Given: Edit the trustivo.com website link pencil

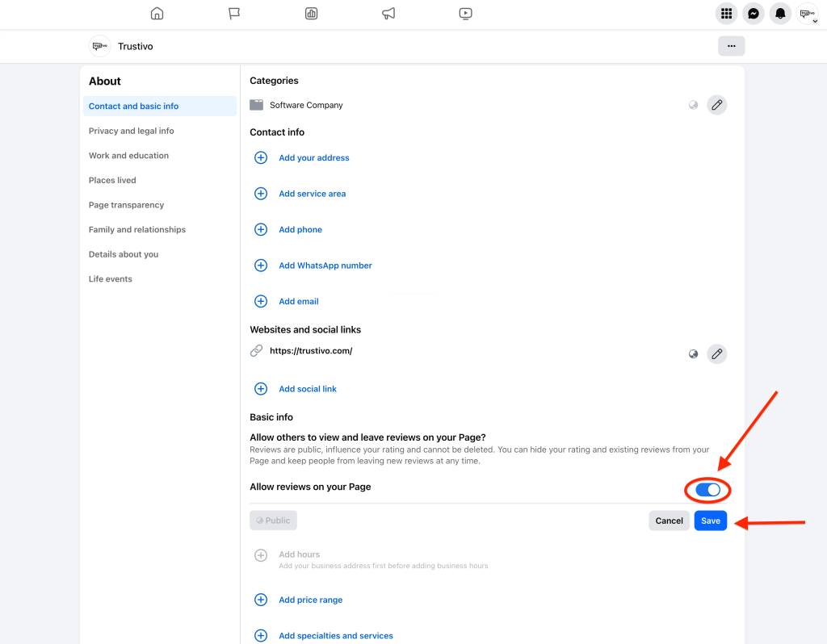Looking at the screenshot, I should coord(716,353).
